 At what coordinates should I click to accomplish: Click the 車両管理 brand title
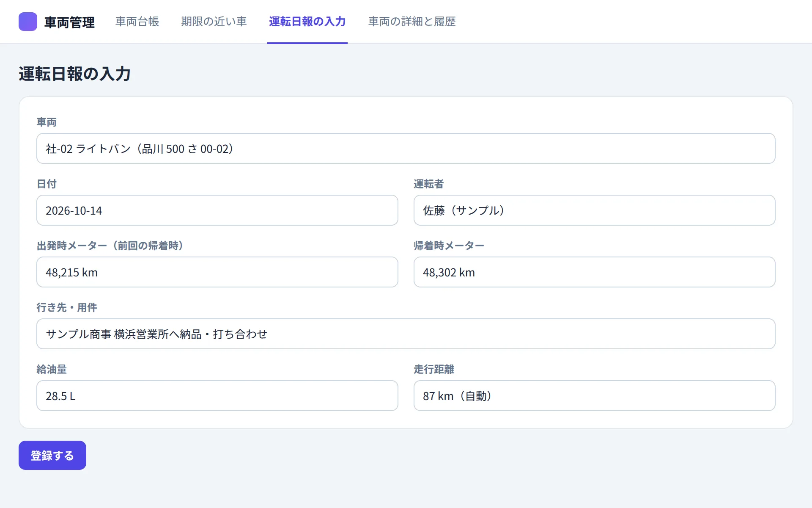coord(69,22)
